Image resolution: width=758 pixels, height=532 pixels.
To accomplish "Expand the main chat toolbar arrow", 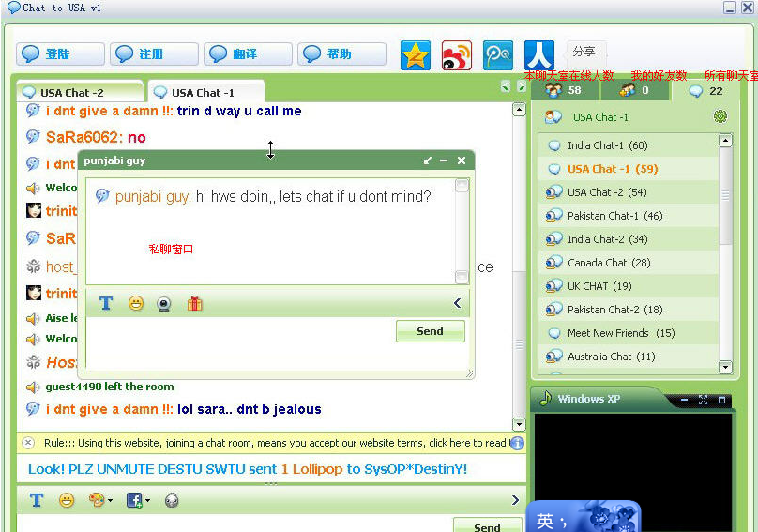I will coord(515,500).
